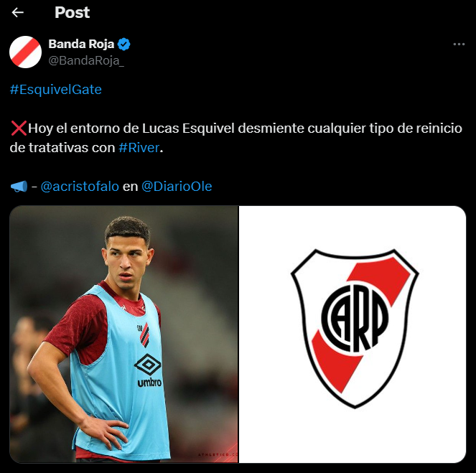Screen dimensions: 476x473
Task: Open the three-dot more options menu
Action: pos(459,45)
